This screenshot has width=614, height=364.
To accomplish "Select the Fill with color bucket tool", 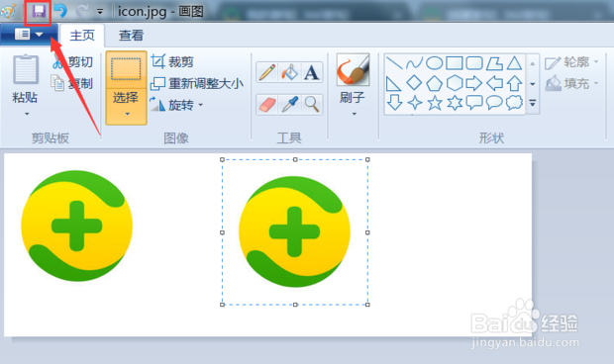I will tap(290, 72).
